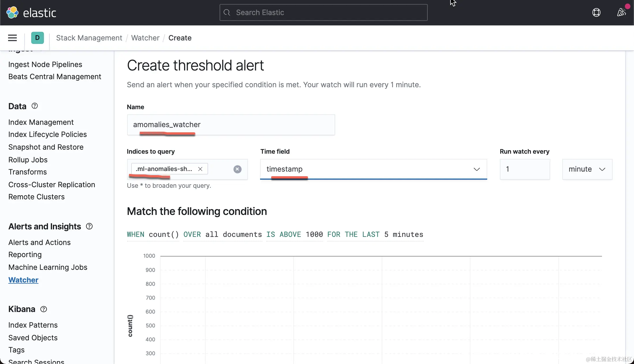
Task: Select Machine Learning Jobs in the sidebar
Action: 48,267
